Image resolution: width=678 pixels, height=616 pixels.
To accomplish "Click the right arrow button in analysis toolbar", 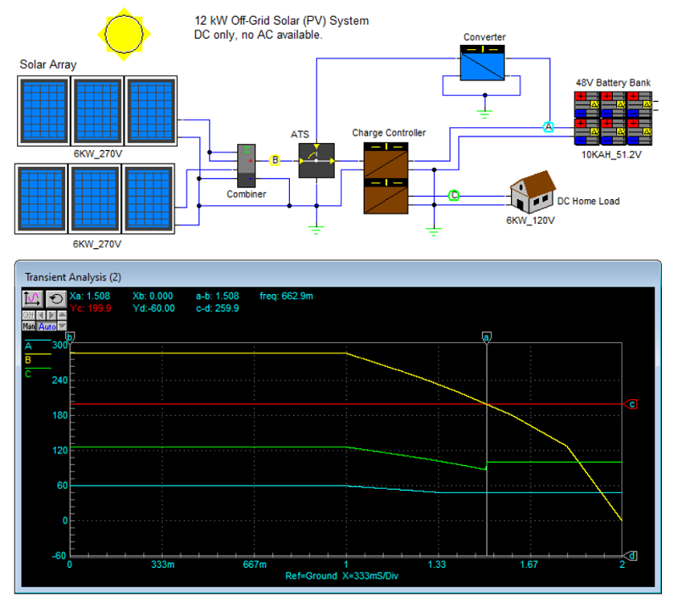I will tap(52, 314).
